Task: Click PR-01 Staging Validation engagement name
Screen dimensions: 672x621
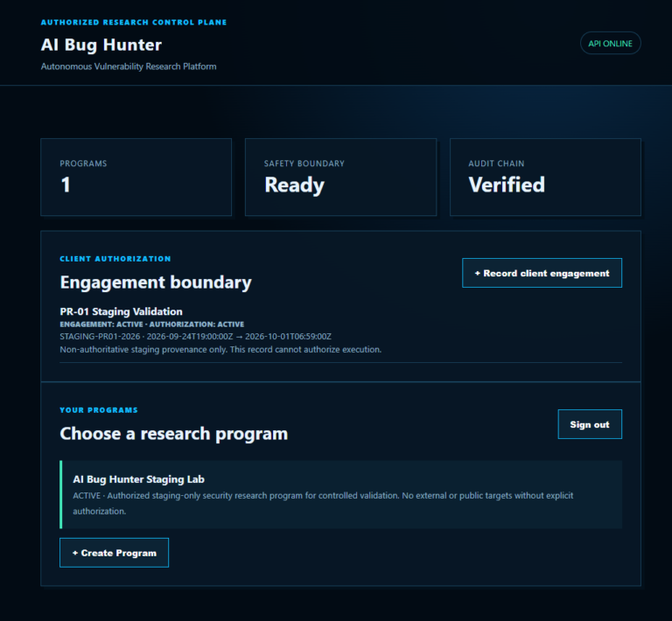Action: click(x=122, y=311)
